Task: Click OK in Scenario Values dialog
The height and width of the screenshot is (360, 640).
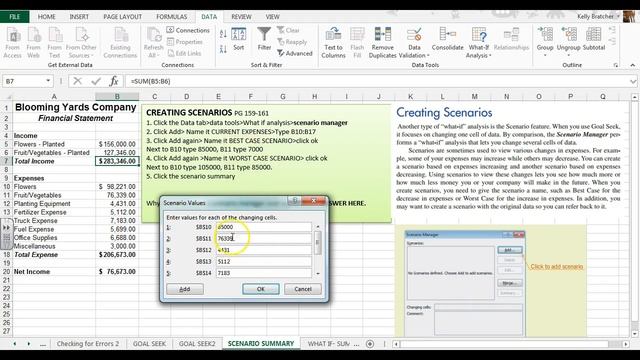Action: pos(261,289)
